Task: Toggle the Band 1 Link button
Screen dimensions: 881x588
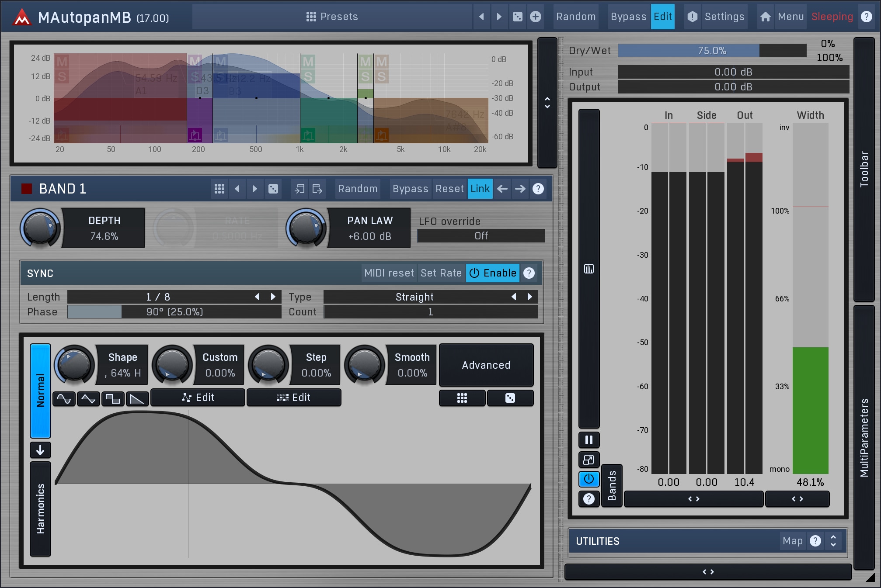Action: click(480, 189)
